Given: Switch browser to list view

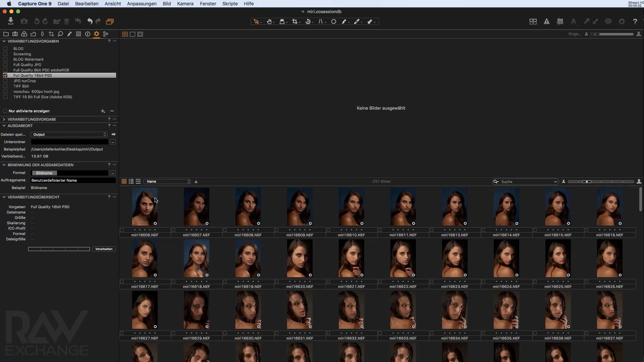Looking at the screenshot, I should 131,181.
